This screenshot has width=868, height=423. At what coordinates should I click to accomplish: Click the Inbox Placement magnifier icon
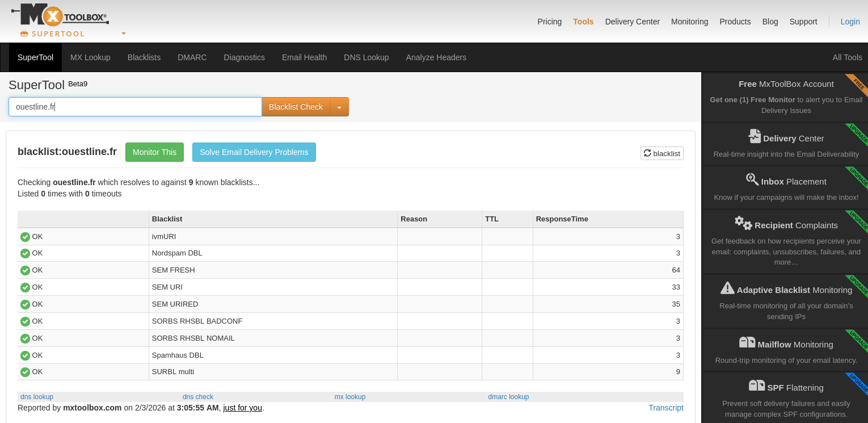tap(752, 180)
